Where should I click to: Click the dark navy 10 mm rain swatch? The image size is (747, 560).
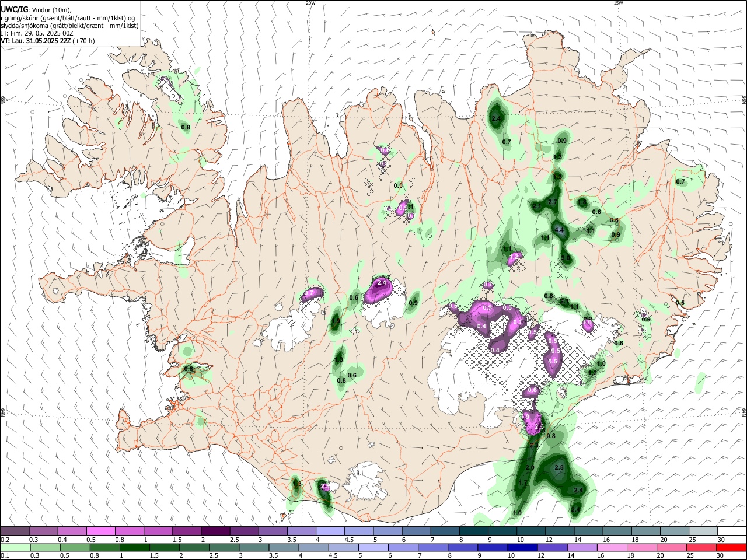(523, 547)
